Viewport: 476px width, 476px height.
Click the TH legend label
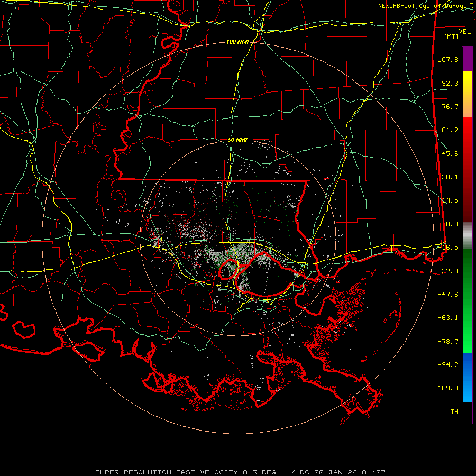[454, 412]
